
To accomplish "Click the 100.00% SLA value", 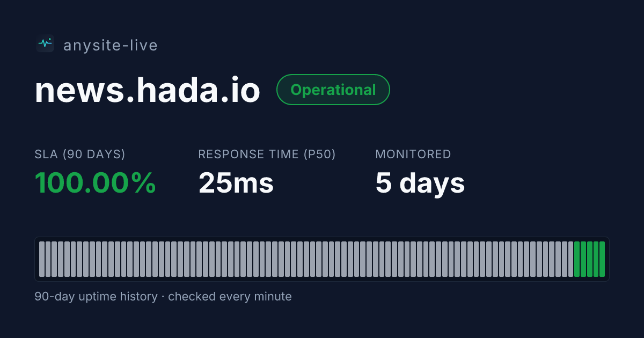I will (96, 183).
